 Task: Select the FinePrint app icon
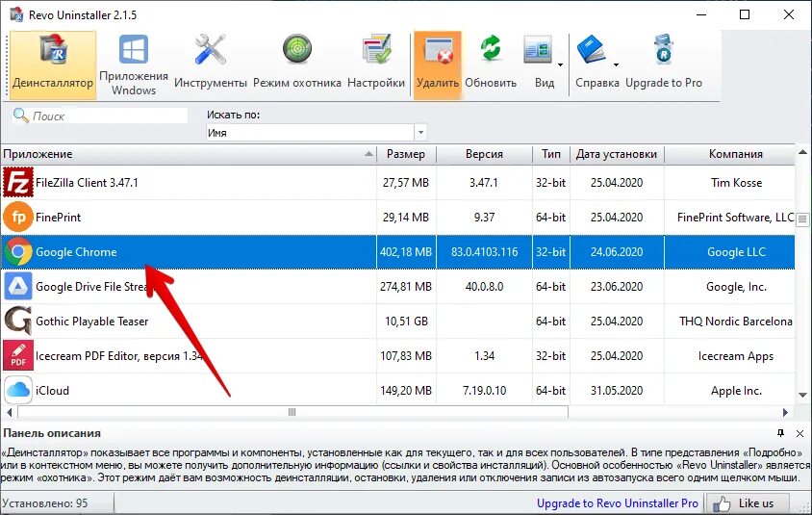pos(18,218)
